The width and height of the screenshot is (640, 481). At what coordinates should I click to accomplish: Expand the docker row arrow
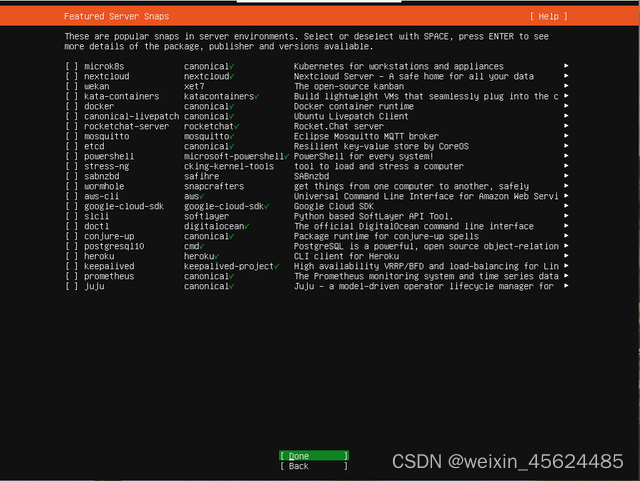tap(566, 106)
